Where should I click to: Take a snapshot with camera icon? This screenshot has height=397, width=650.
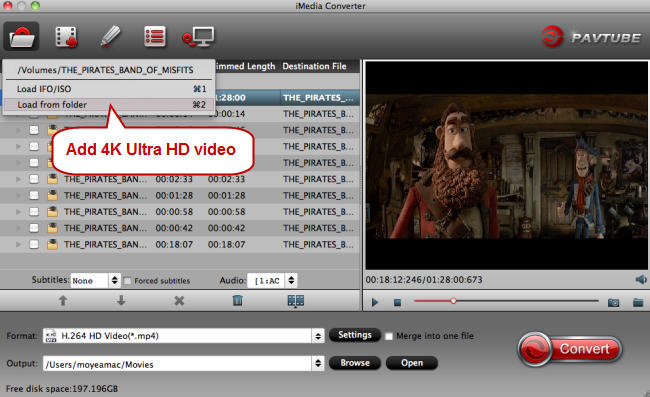coord(614,303)
